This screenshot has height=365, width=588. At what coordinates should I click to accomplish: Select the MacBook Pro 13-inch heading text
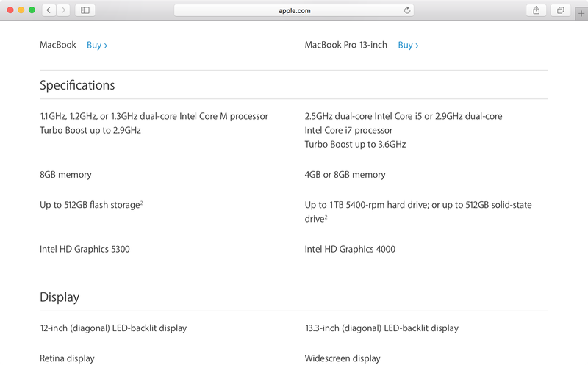[x=345, y=45]
